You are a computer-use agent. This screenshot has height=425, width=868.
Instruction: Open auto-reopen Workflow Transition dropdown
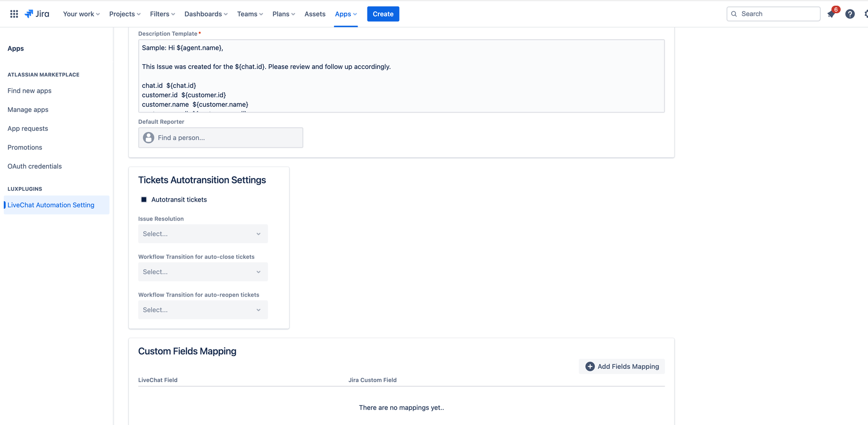coord(203,310)
